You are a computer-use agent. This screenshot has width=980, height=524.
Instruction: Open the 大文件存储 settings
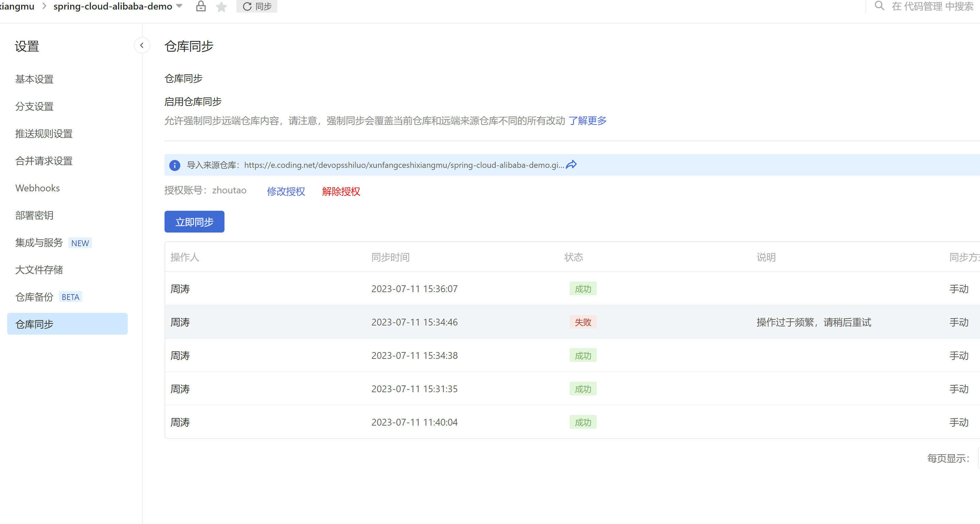coord(39,270)
